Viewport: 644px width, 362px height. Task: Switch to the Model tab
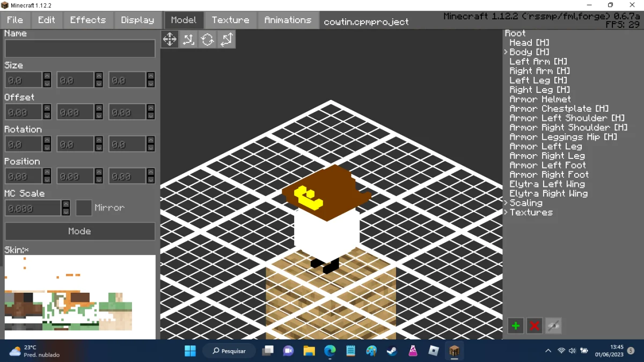click(184, 20)
